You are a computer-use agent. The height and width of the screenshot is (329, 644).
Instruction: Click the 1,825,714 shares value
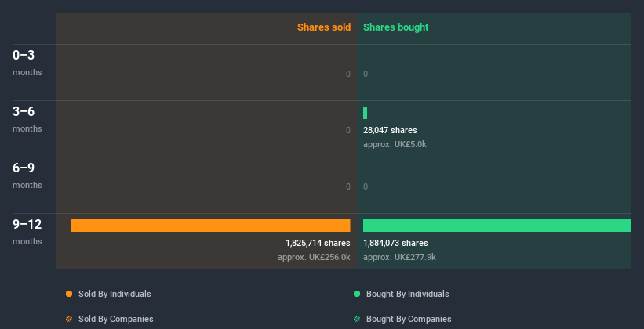[x=318, y=244]
